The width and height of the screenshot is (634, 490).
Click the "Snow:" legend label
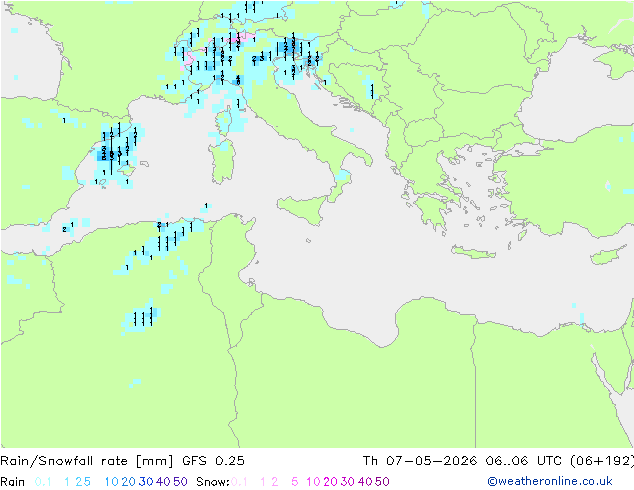(x=213, y=482)
